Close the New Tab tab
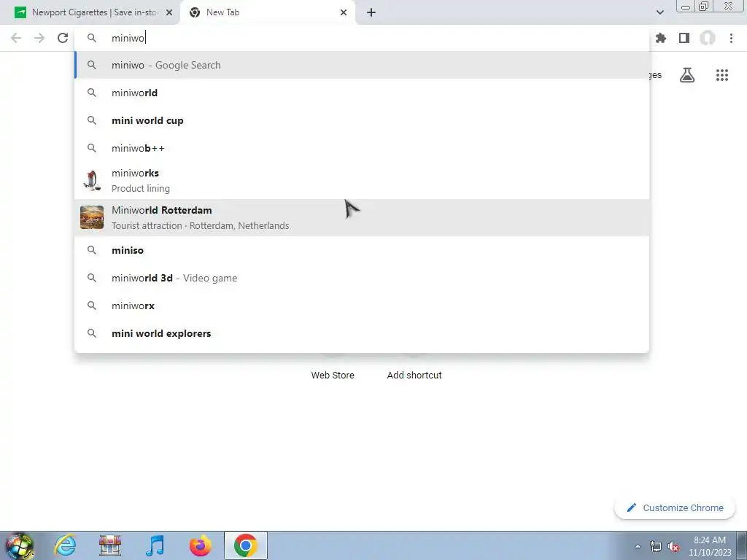 click(x=344, y=12)
